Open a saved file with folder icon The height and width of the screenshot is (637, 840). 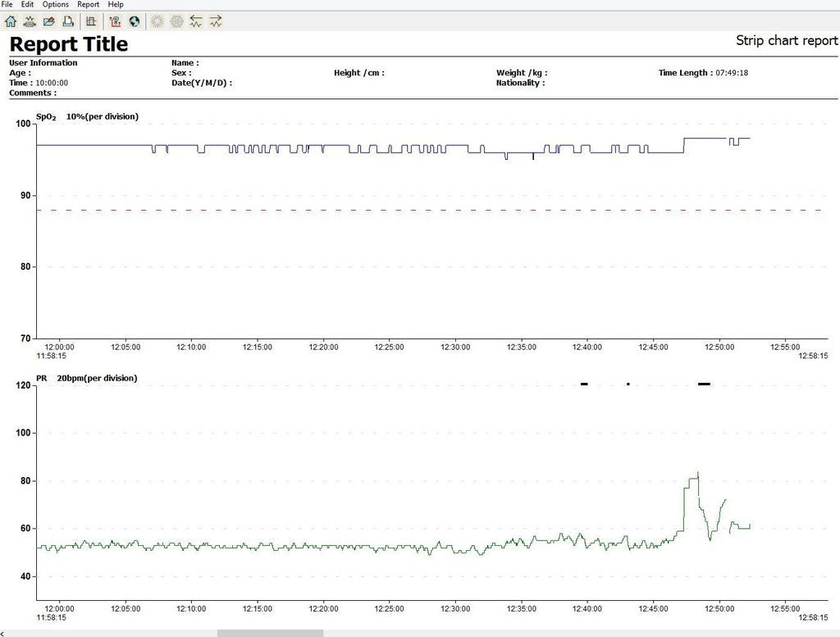(x=48, y=21)
